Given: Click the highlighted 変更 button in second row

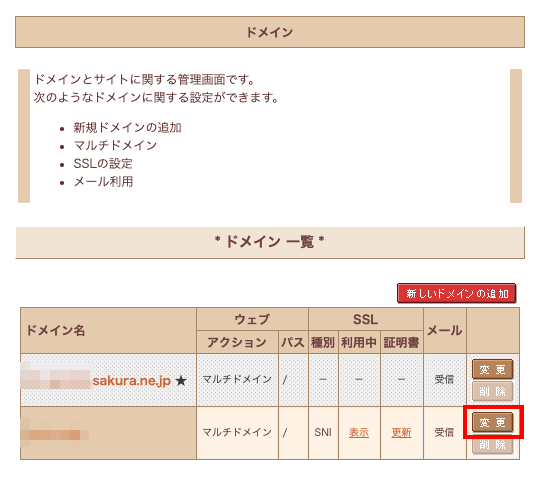Looking at the screenshot, I should tap(492, 422).
